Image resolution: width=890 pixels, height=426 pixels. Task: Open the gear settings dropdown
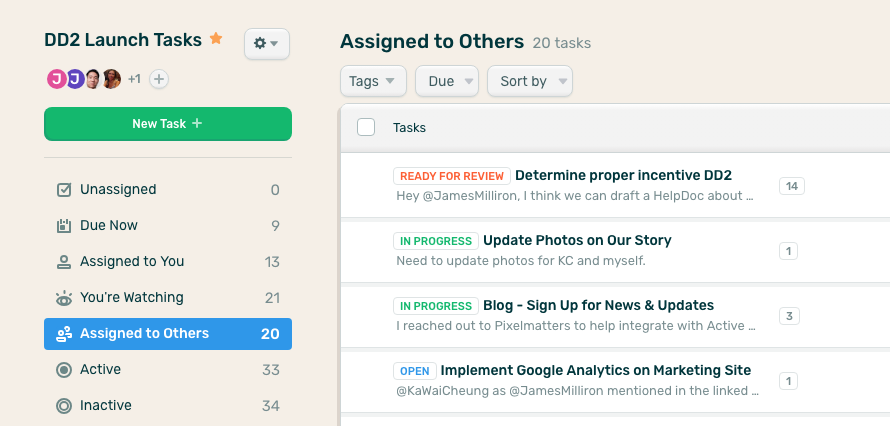[x=267, y=44]
